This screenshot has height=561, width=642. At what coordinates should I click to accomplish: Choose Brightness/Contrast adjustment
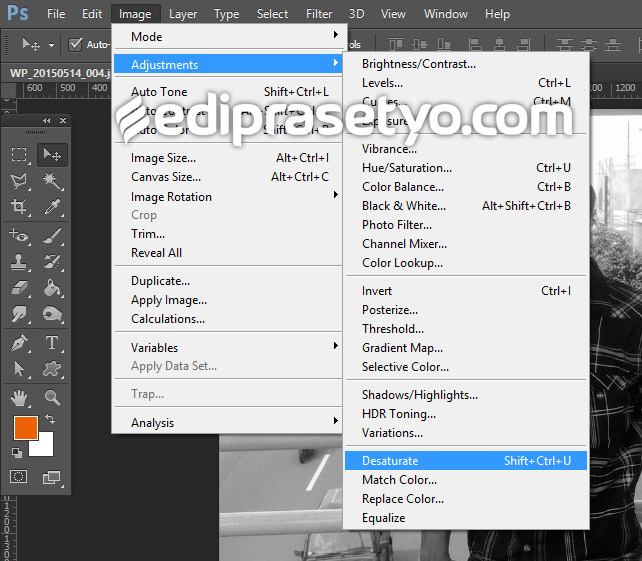pyautogui.click(x=466, y=64)
